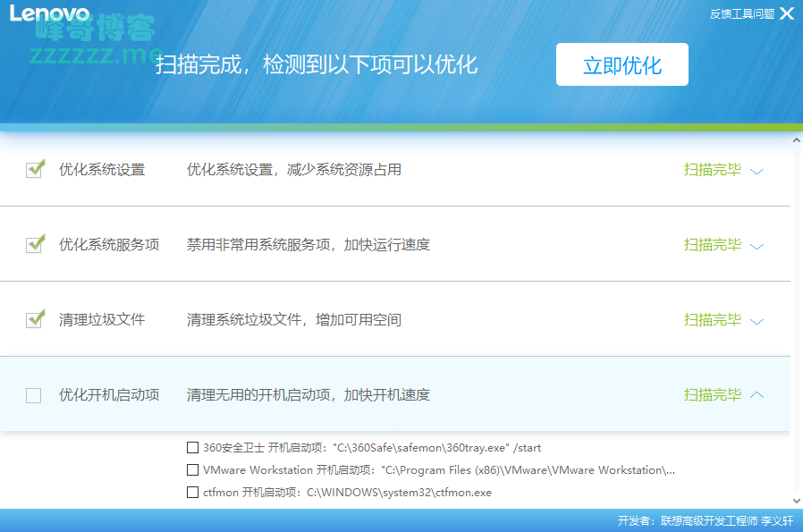
Task: Uncheck the 优化系统服务项 checkbox
Action: coord(34,245)
